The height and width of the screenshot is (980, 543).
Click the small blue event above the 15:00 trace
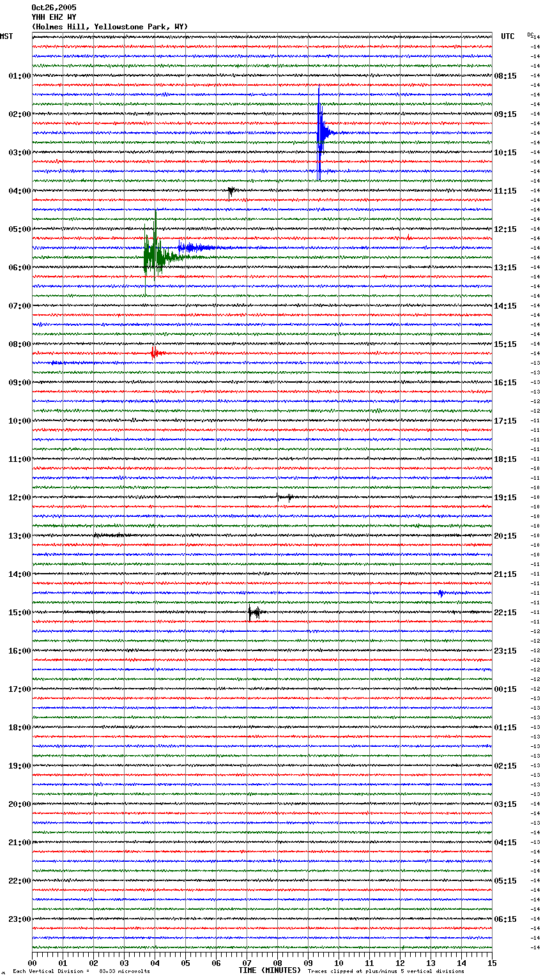point(441,593)
